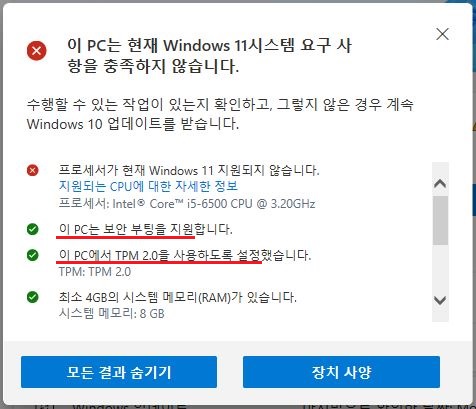Click the 보안 부팅을 지원합니다 result text
476x409 pixels.
(x=145, y=229)
